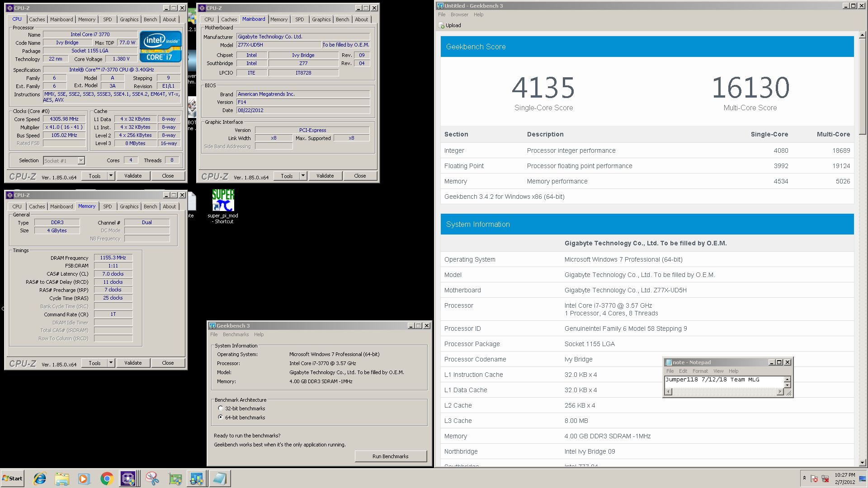Screen dimensions: 868x488
Task: Open the Snipping Tool from the taskbar
Action: [x=152, y=479]
